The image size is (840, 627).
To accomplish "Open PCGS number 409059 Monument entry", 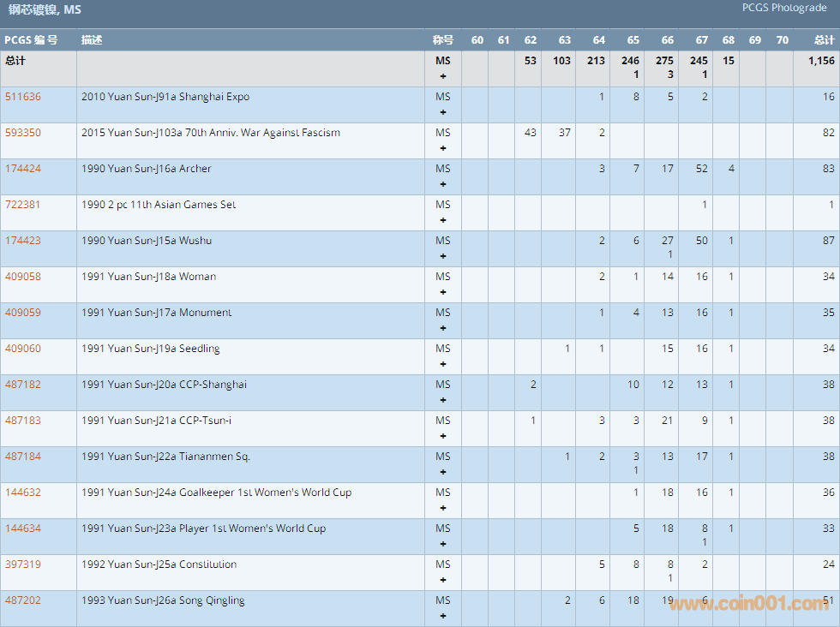I will 23,313.
